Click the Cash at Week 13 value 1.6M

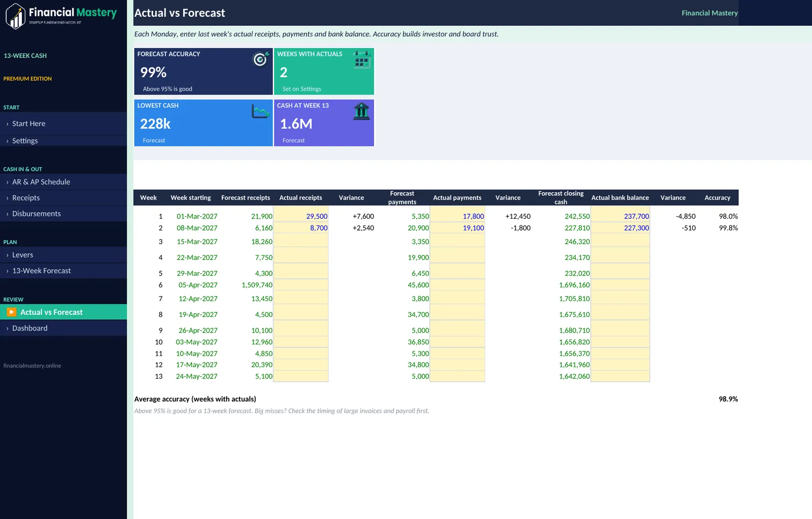click(296, 124)
